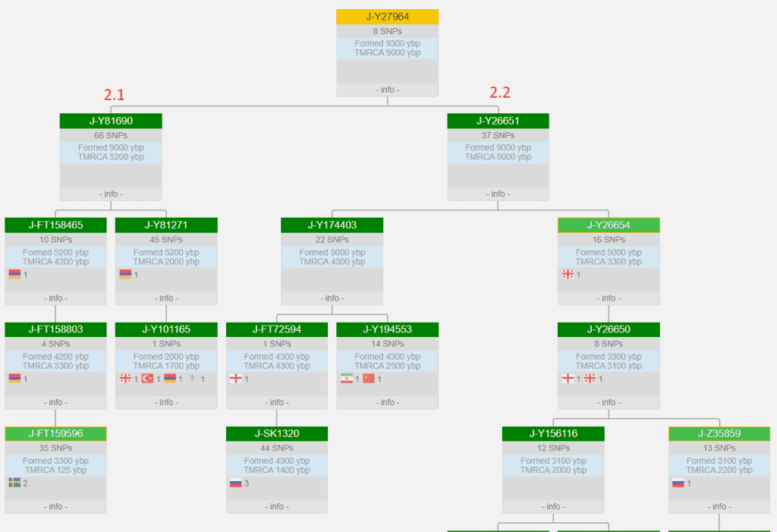Click the blue-yellow flag in J-FT159596

14,483
